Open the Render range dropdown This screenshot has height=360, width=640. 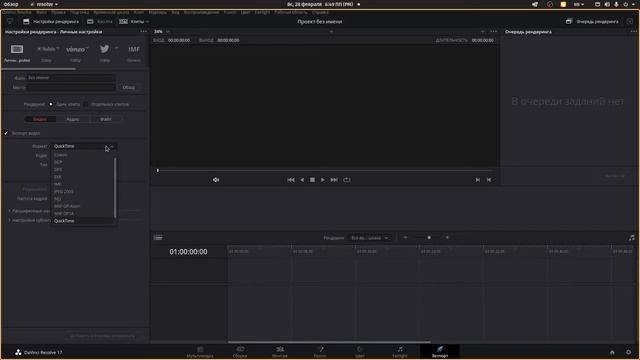click(x=370, y=238)
